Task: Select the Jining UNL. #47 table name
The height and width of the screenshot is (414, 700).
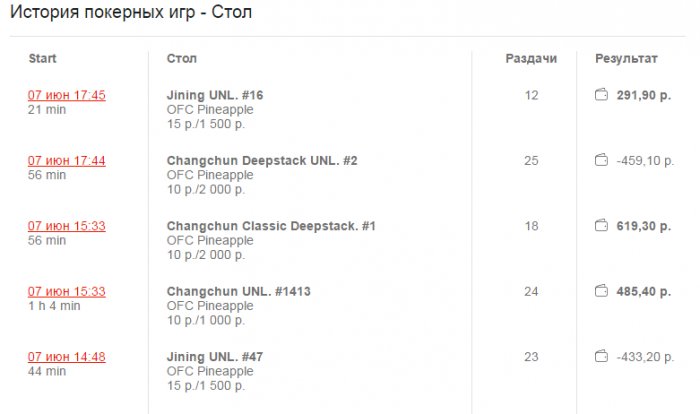Action: pos(214,356)
